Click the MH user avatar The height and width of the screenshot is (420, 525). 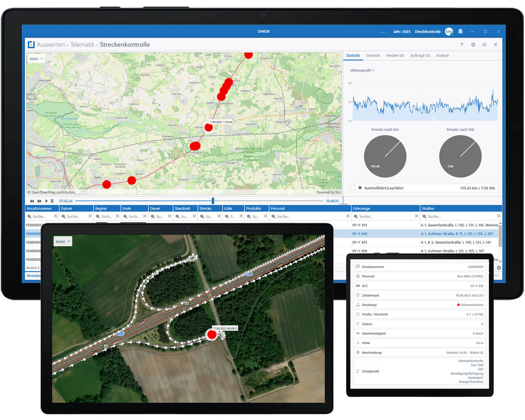click(449, 32)
